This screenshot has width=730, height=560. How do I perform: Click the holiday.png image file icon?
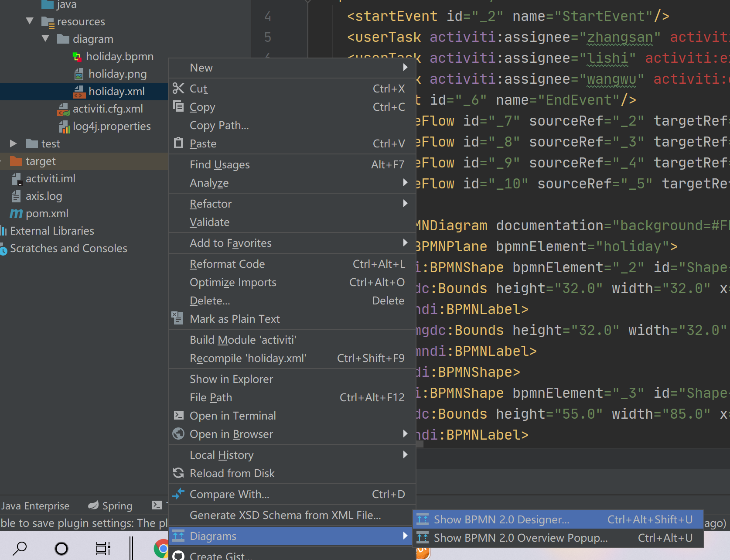pyautogui.click(x=79, y=74)
